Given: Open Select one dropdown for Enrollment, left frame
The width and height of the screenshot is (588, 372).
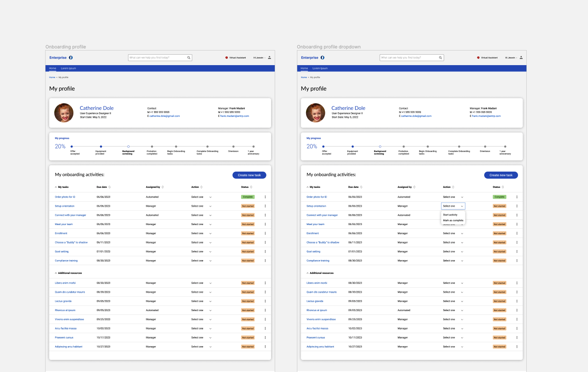Looking at the screenshot, I should [201, 233].
